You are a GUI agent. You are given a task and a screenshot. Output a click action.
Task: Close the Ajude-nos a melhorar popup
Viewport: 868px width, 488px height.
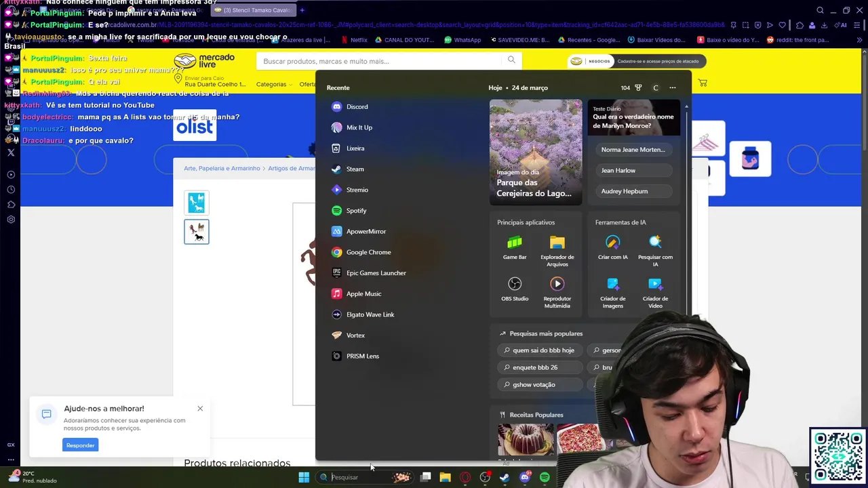200,409
